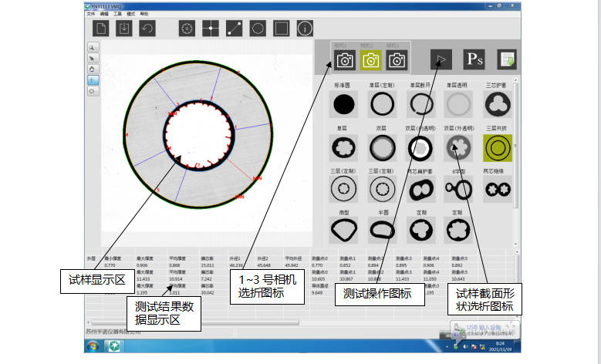Open the gear settings icon in toolbar

point(187,29)
